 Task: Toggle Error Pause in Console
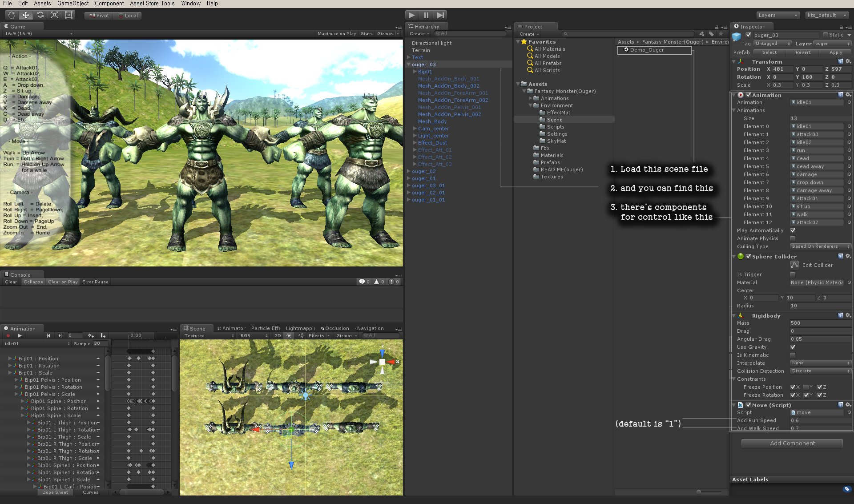coord(95,282)
